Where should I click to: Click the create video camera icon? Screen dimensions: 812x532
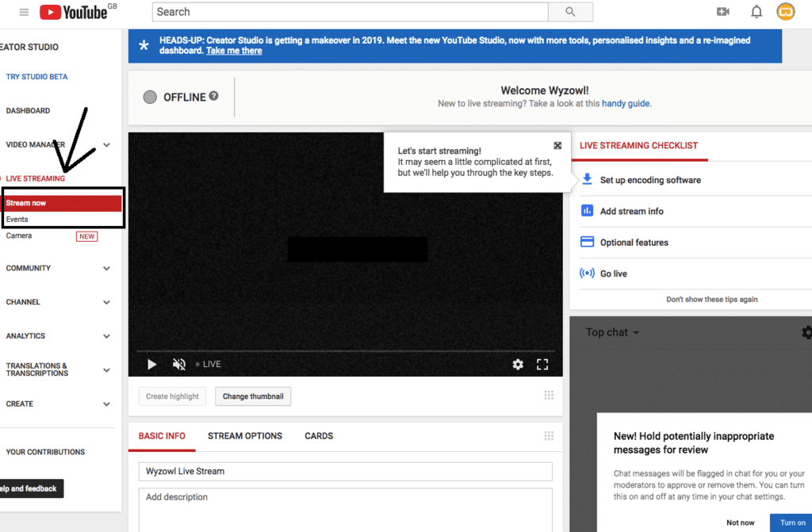pos(722,11)
